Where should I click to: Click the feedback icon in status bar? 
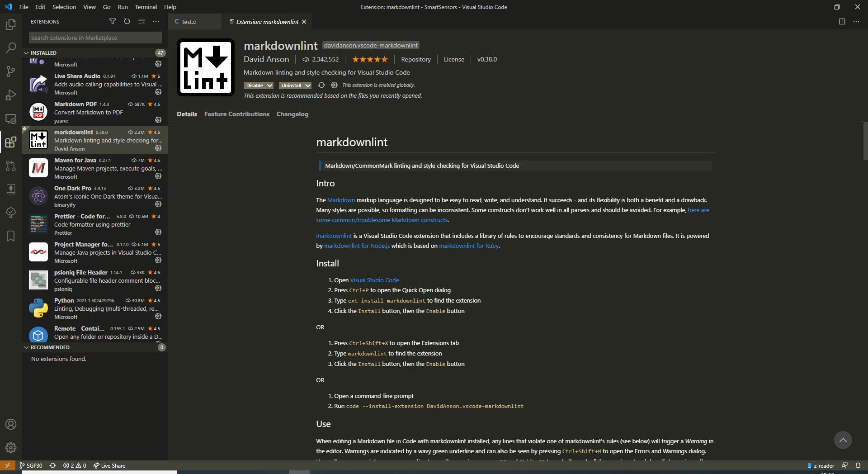coord(844,465)
